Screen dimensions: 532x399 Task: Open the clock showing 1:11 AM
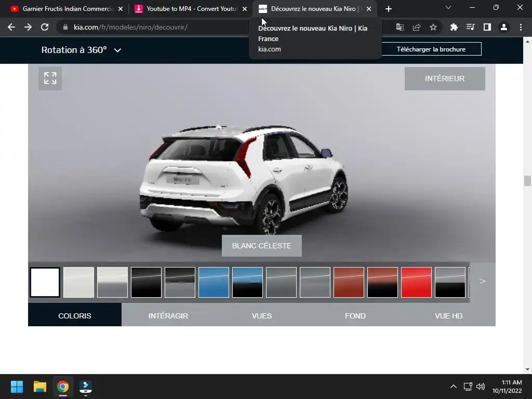tap(507, 387)
